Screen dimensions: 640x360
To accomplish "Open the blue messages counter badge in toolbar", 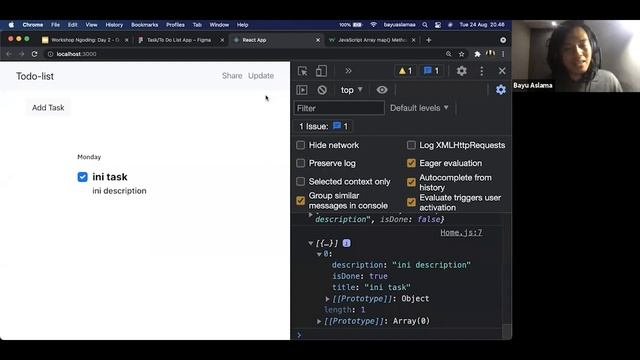I will 431,71.
